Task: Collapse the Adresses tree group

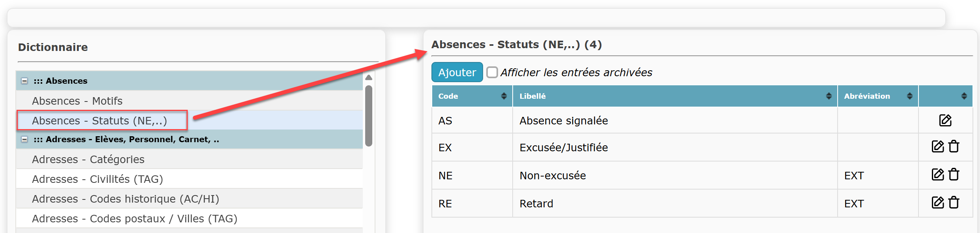Action: click(x=24, y=139)
